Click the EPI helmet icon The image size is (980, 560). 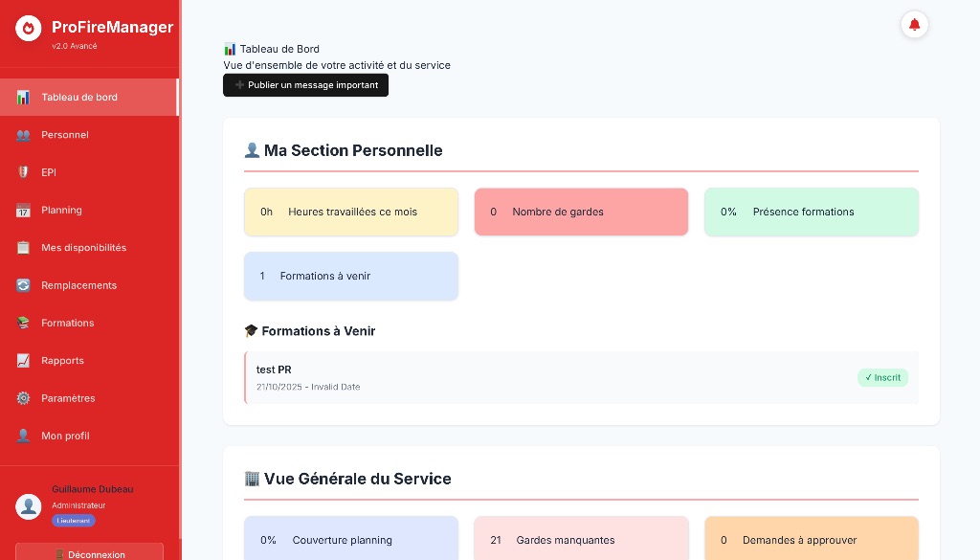23,172
